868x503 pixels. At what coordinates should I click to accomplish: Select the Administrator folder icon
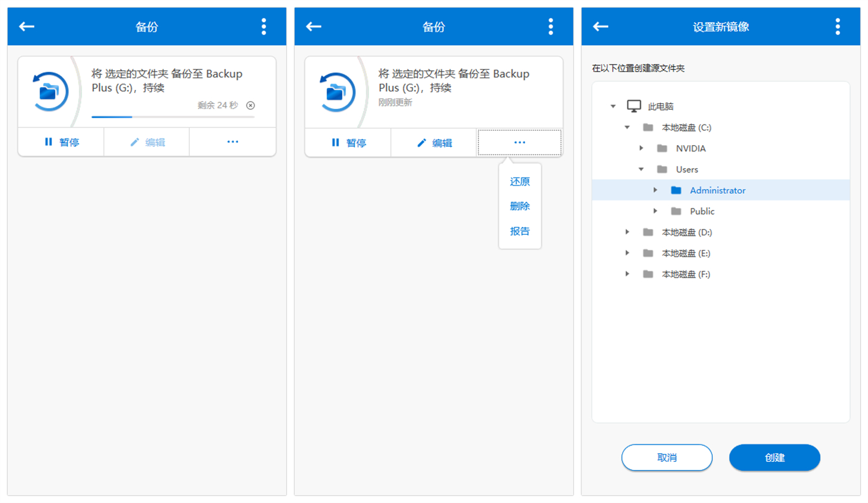coord(676,190)
